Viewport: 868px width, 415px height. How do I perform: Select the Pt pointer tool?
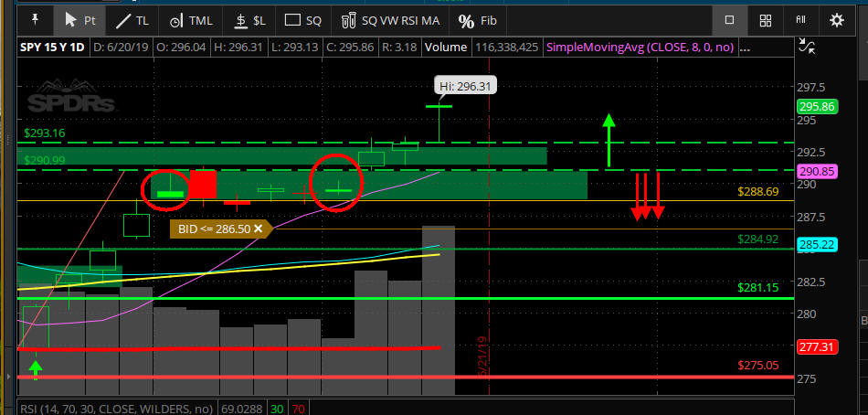pyautogui.click(x=80, y=21)
